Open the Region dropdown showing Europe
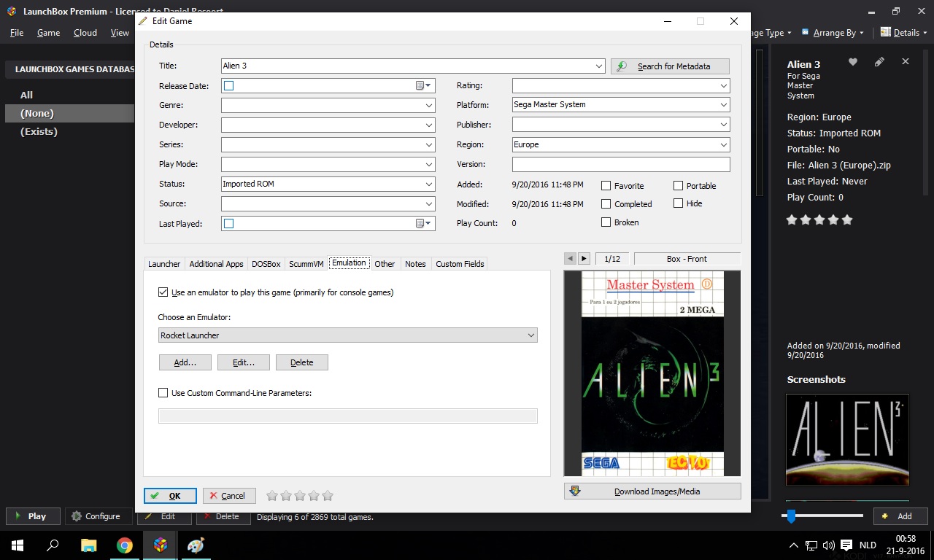The width and height of the screenshot is (934, 560). [x=723, y=144]
